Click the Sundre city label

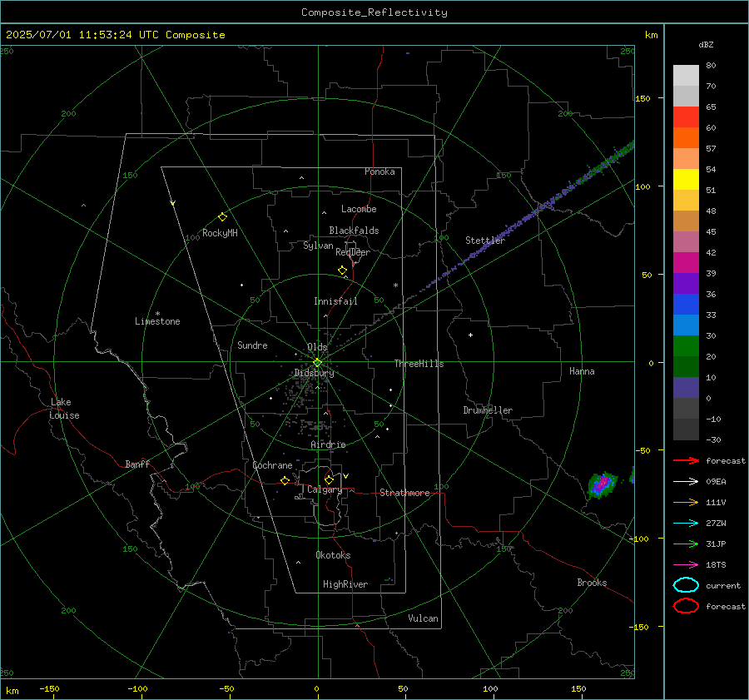point(252,345)
